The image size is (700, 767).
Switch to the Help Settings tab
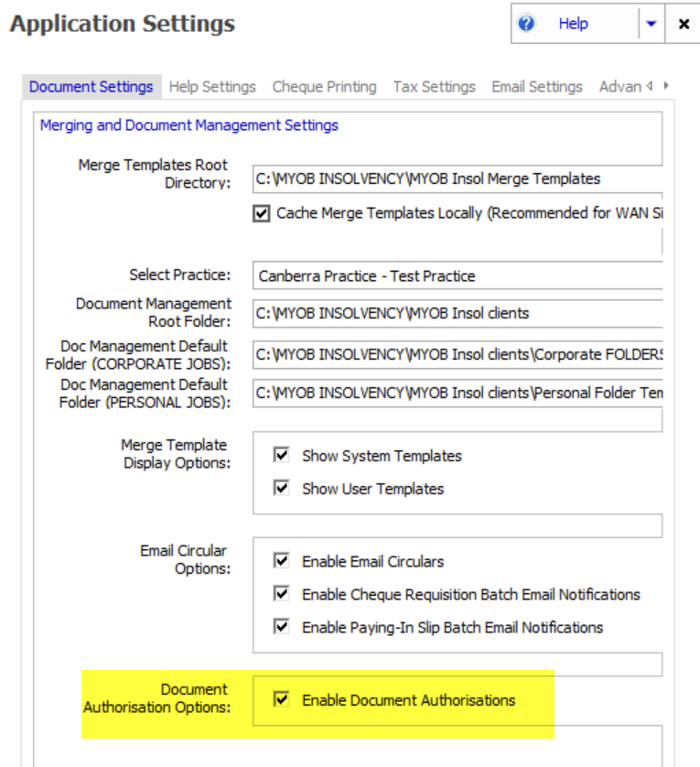pos(212,87)
